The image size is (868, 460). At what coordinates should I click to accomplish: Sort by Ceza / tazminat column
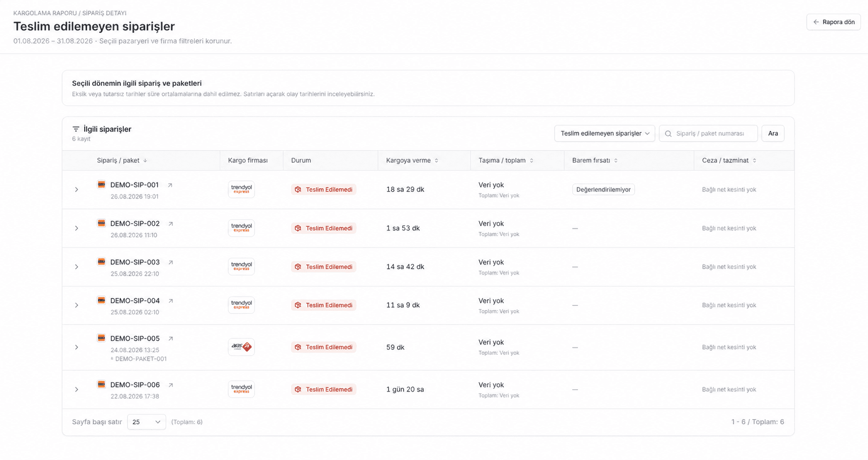[729, 160]
